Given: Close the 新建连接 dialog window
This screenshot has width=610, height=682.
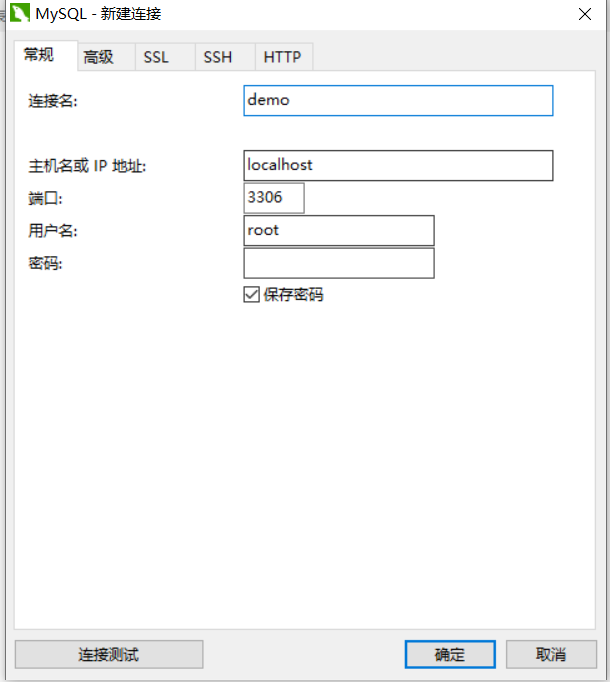Looking at the screenshot, I should coord(585,14).
